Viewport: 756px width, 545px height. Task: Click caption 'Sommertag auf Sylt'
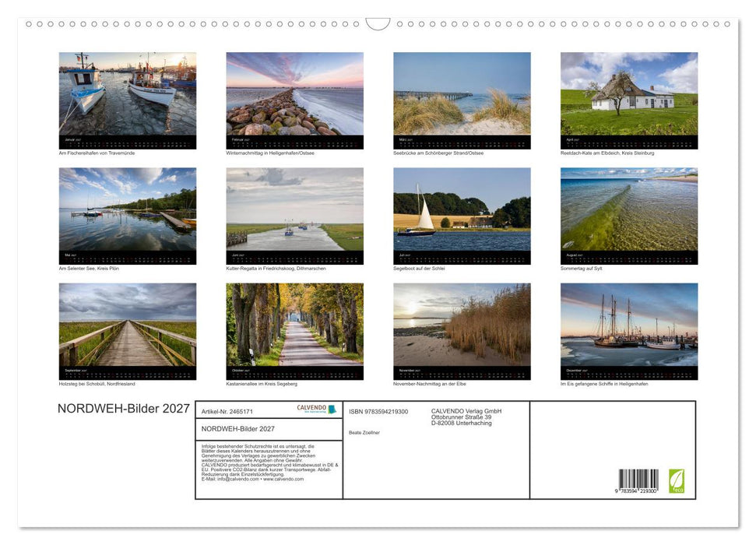pos(582,268)
